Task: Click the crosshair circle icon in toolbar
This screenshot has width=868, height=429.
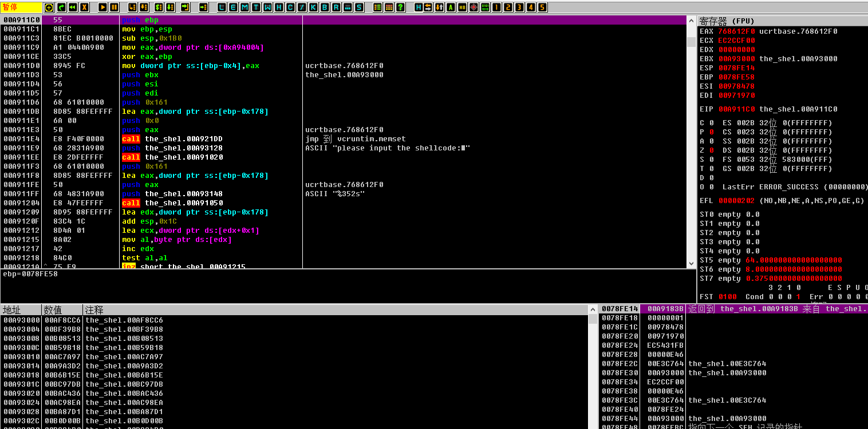Action: point(49,7)
